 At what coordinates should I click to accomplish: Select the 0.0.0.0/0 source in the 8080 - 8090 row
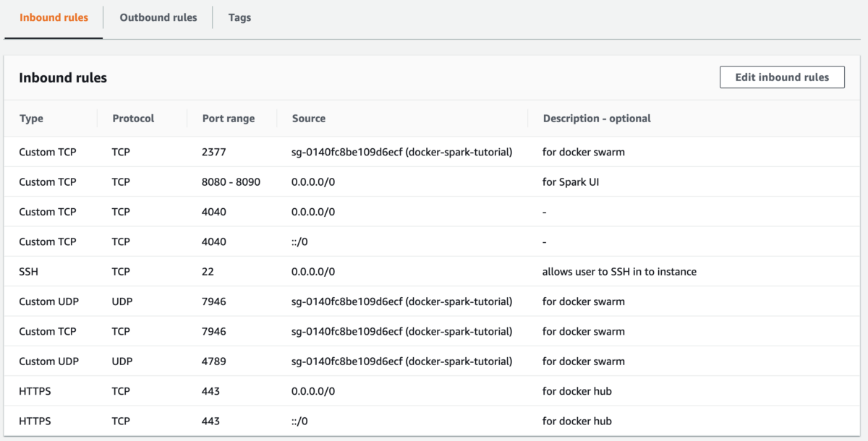tap(313, 182)
